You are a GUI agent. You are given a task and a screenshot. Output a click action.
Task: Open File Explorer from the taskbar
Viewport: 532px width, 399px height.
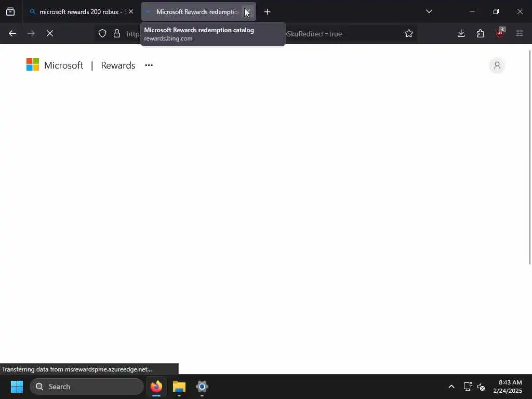point(179,387)
